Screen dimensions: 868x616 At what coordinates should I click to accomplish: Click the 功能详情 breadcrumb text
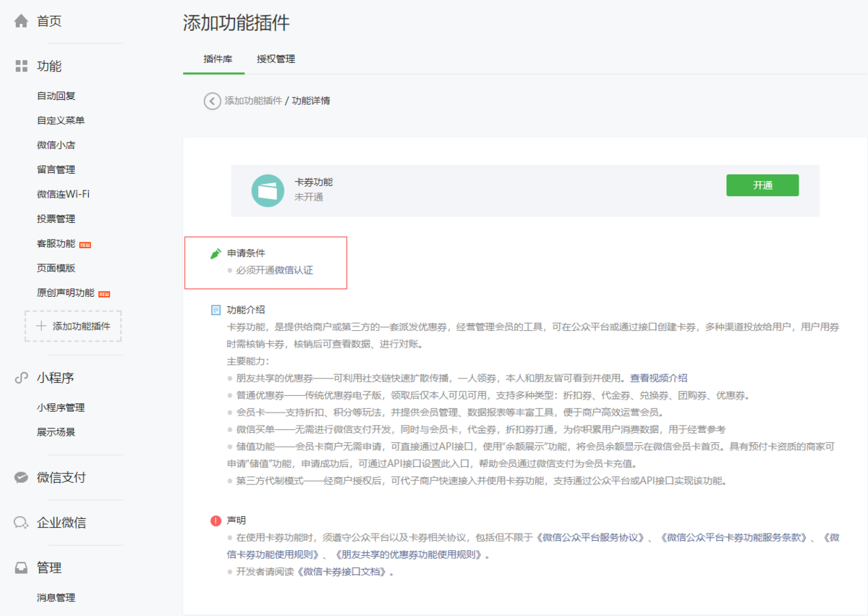[311, 101]
